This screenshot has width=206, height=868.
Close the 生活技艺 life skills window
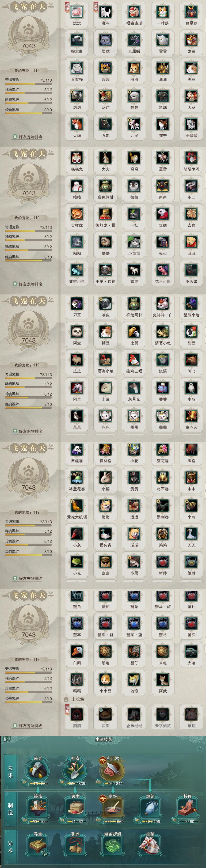tap(200, 739)
